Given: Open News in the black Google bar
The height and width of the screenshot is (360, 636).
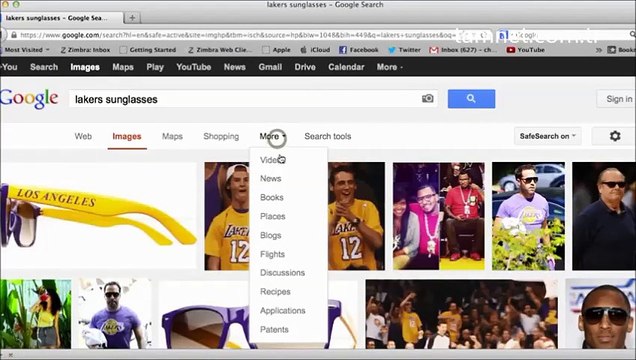Looking at the screenshot, I should 234,67.
